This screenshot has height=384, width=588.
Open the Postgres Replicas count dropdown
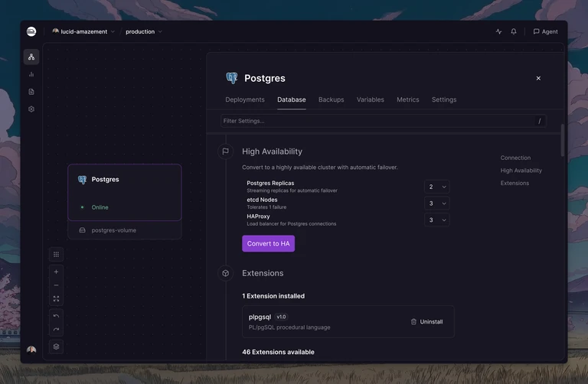(437, 187)
